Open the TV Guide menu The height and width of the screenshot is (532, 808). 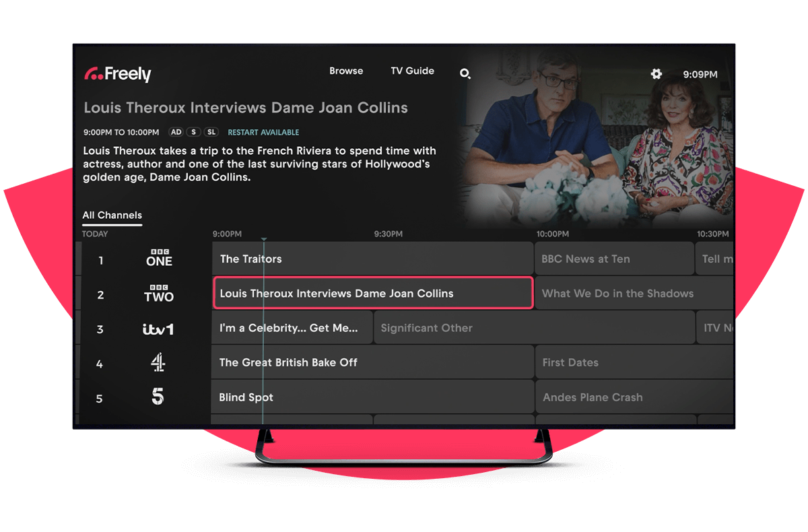tap(412, 71)
